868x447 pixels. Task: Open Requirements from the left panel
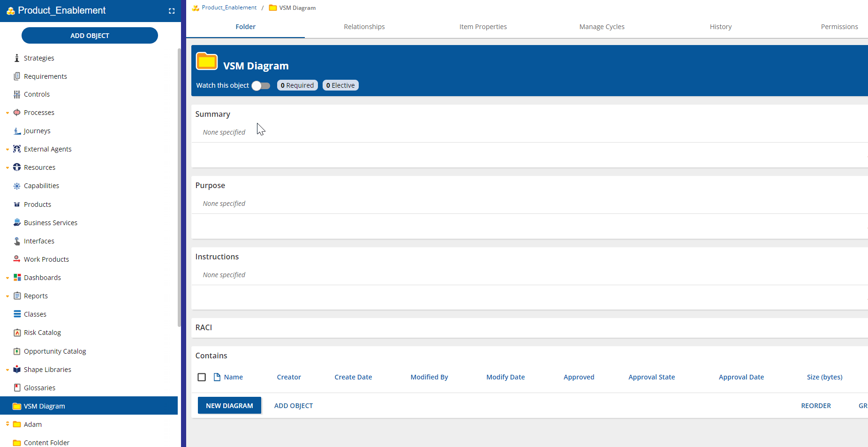point(16,76)
